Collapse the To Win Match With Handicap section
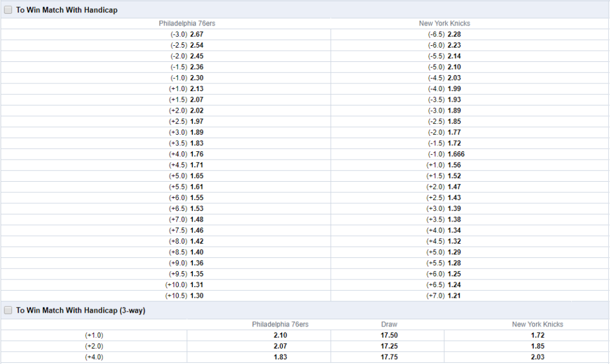This screenshot has height=364, width=610. tap(66, 10)
